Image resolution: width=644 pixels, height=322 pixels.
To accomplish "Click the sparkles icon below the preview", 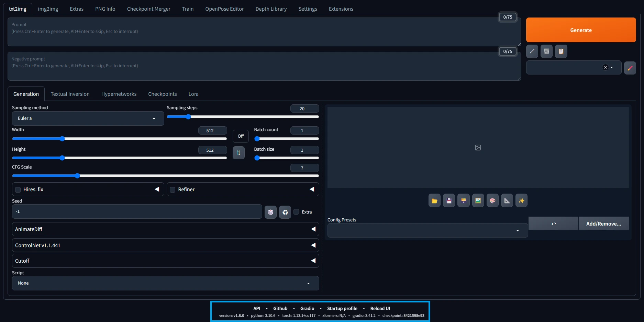I will click(521, 200).
